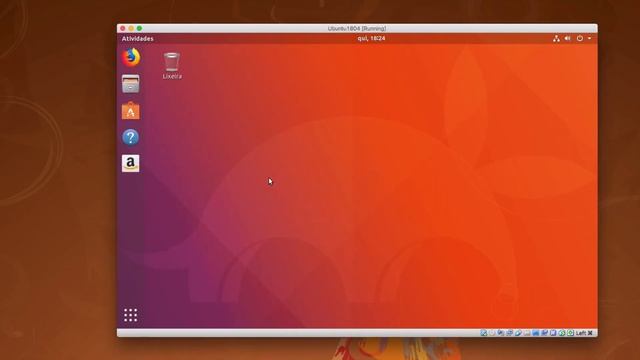Click the green zoom button of the VirtualBox window
The image size is (640, 360).
(139, 28)
